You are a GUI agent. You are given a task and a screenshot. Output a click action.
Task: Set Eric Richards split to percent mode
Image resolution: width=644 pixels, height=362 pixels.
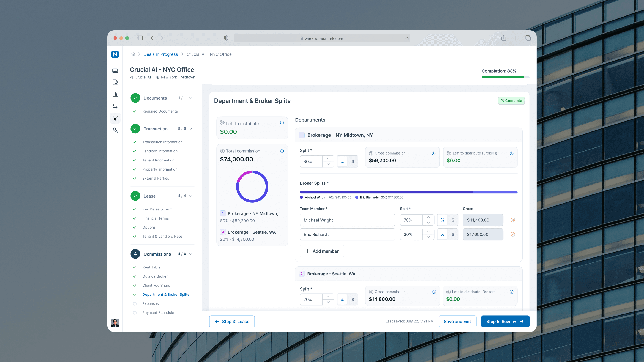coord(442,234)
